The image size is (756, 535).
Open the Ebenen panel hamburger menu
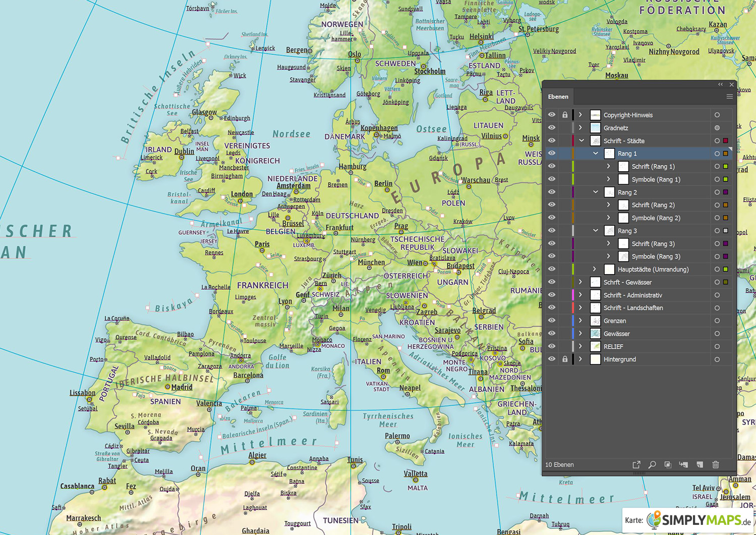point(729,96)
